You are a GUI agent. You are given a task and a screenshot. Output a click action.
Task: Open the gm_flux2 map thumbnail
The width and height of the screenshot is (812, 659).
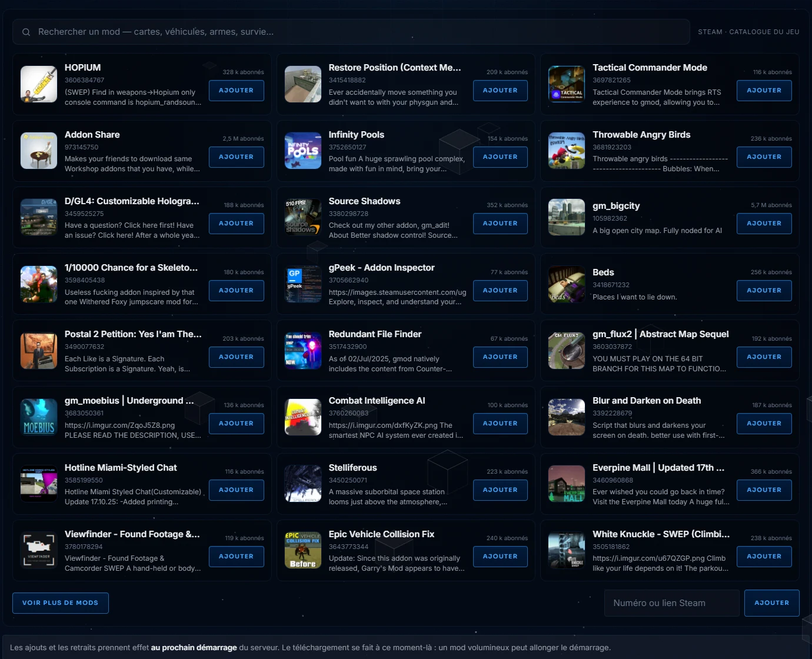coord(567,351)
